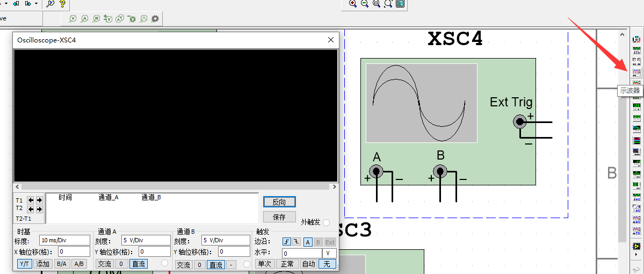Click the trigger level V unit box
The image size is (644, 274).
pyautogui.click(x=329, y=254)
